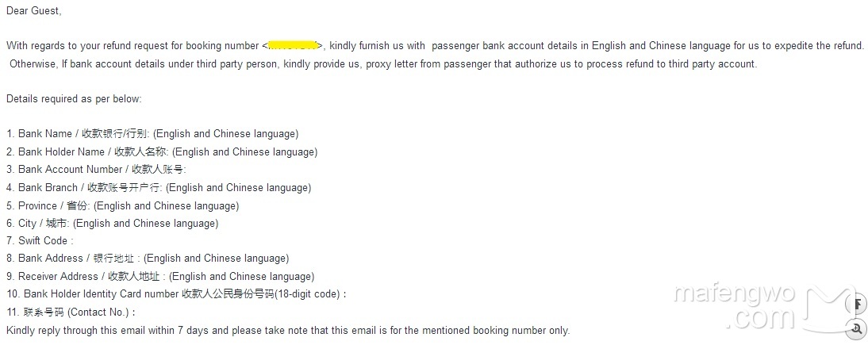Click the "7. Swift Code" line
Screen dimensions: 868x345
(40, 241)
